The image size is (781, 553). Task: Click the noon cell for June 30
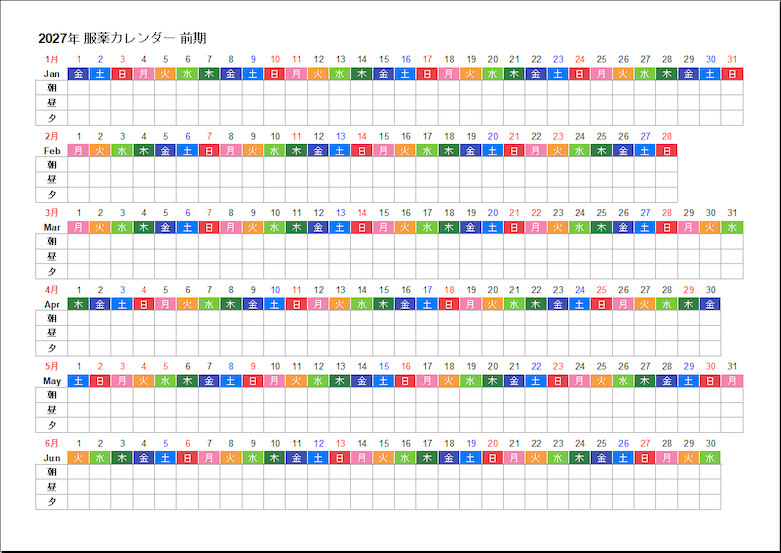[710, 487]
